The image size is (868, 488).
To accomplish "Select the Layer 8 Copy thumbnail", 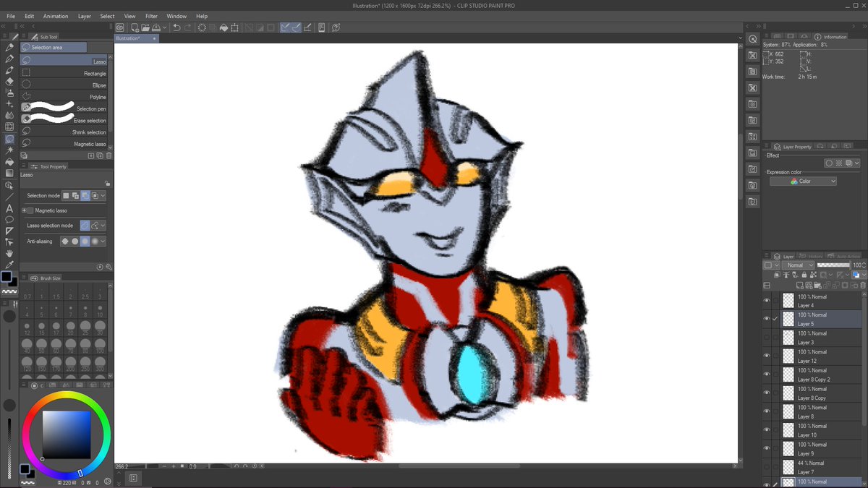I will 788,393.
